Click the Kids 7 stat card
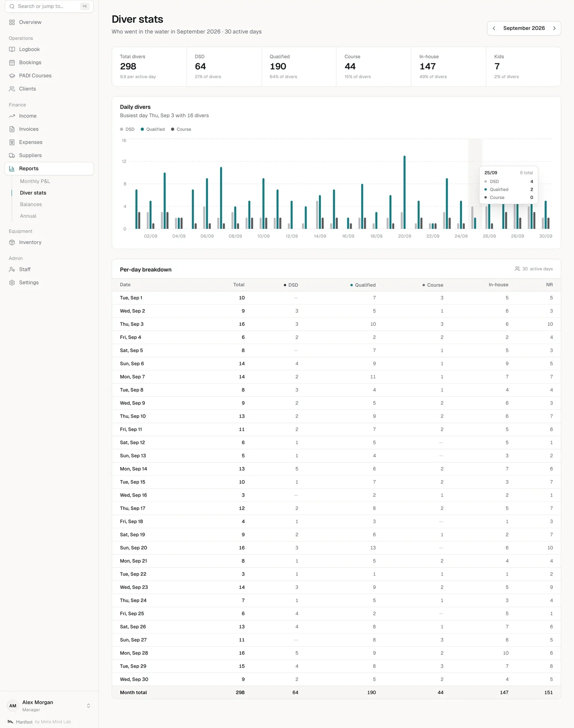 click(523, 67)
